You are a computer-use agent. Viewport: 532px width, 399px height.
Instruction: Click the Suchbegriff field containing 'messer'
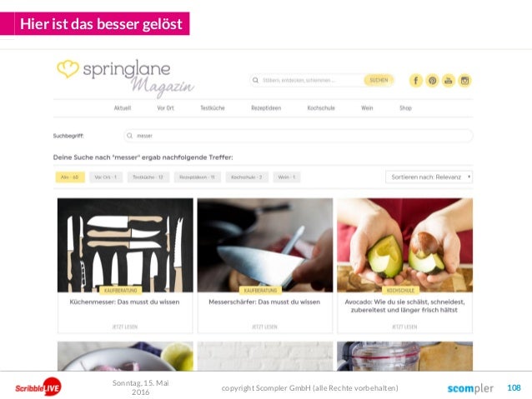(298, 136)
